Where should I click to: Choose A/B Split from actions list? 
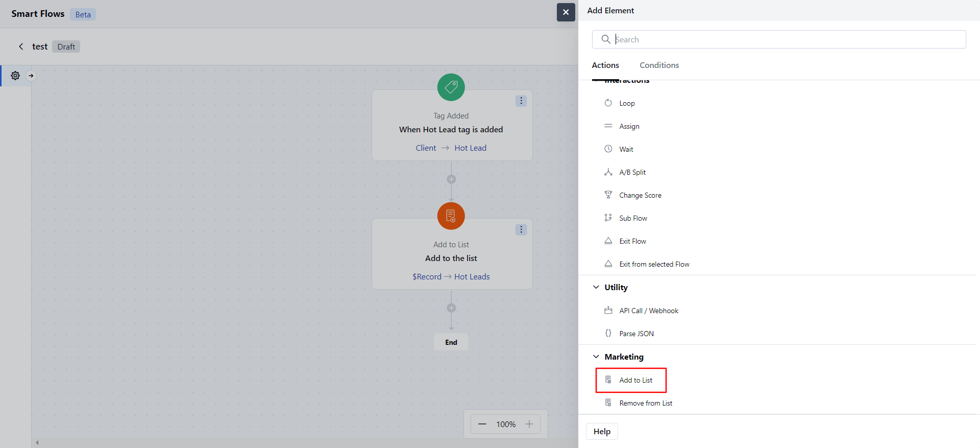632,172
